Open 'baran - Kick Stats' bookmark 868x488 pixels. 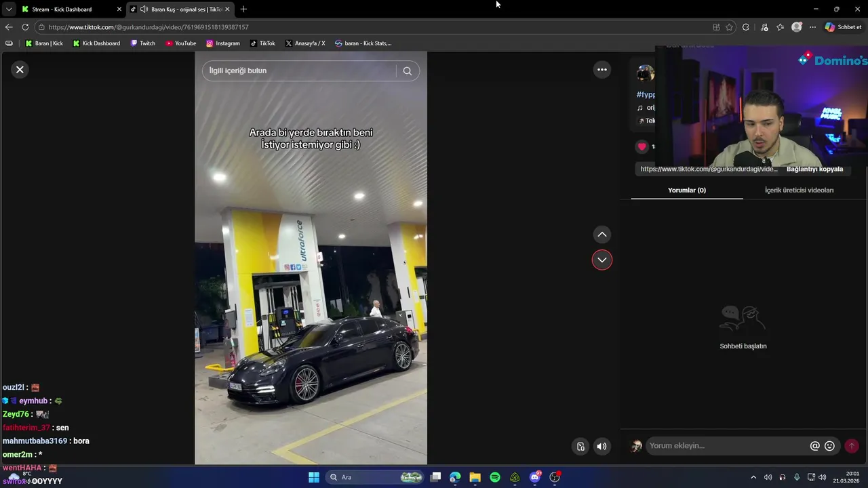363,43
